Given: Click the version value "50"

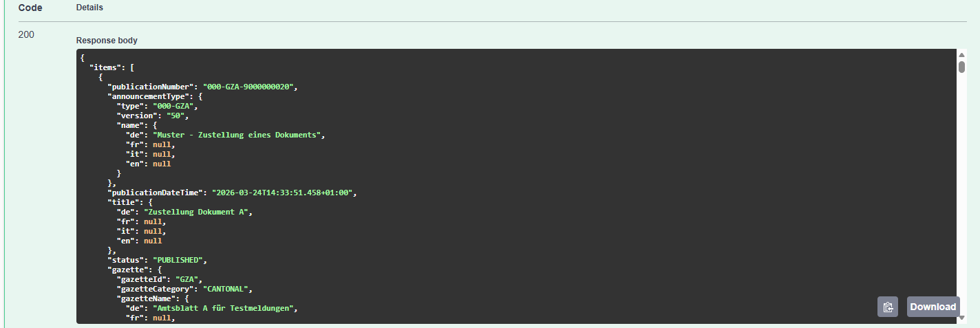Looking at the screenshot, I should pos(178,116).
